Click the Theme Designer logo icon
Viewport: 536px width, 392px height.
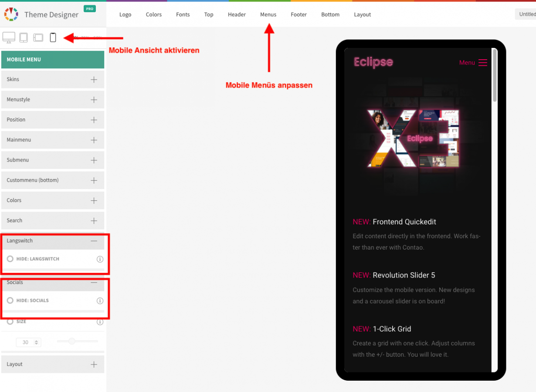coord(11,14)
